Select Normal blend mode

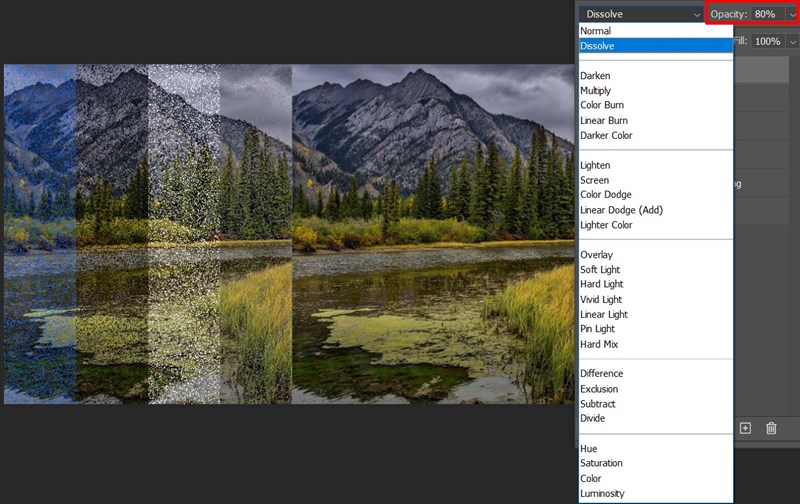(596, 31)
